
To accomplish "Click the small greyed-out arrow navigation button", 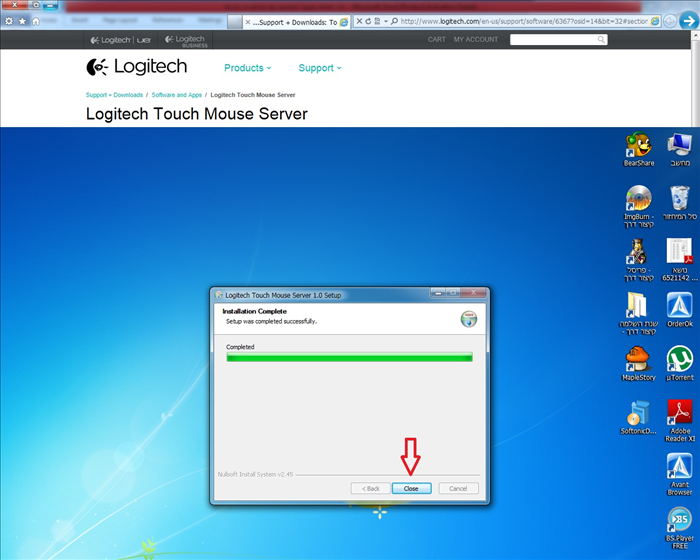I will click(x=670, y=21).
